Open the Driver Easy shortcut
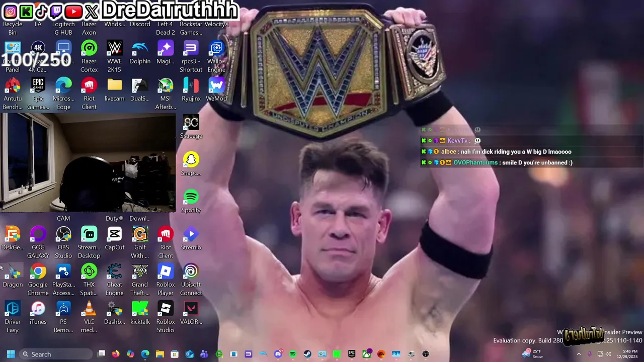 click(13, 317)
